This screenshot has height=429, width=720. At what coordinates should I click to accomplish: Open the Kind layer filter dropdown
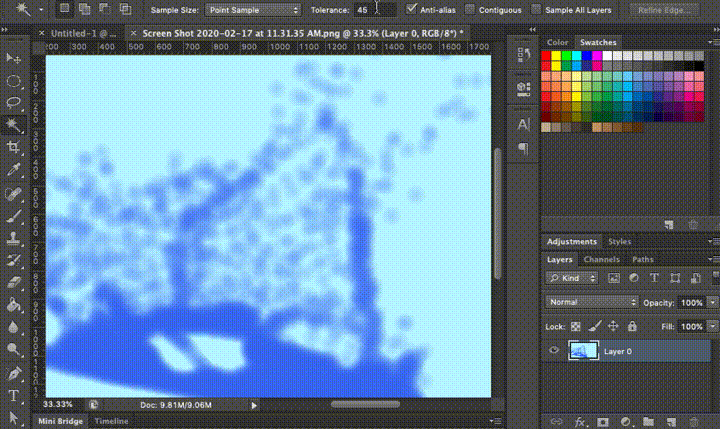572,278
